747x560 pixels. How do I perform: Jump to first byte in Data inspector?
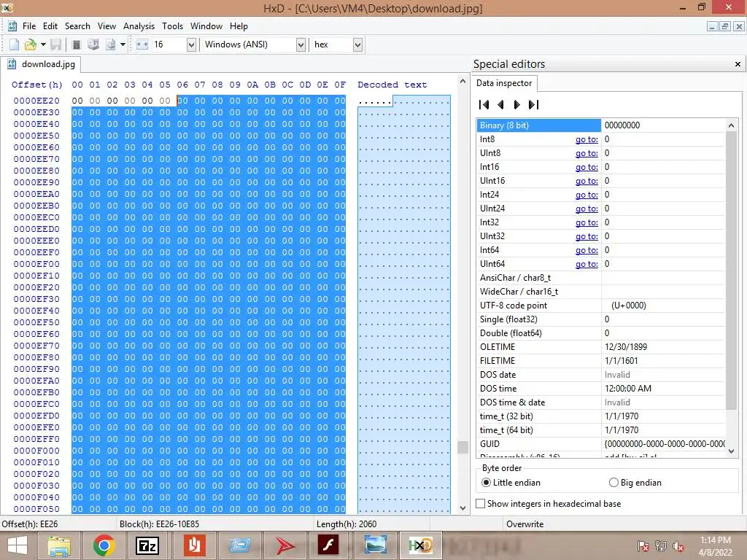tap(484, 105)
